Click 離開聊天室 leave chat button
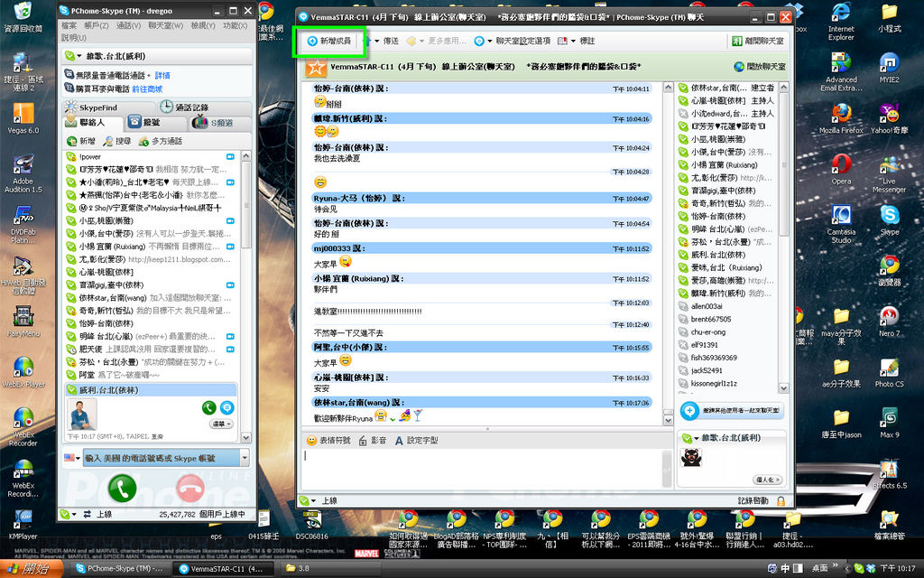This screenshot has height=578, width=924. [x=758, y=41]
